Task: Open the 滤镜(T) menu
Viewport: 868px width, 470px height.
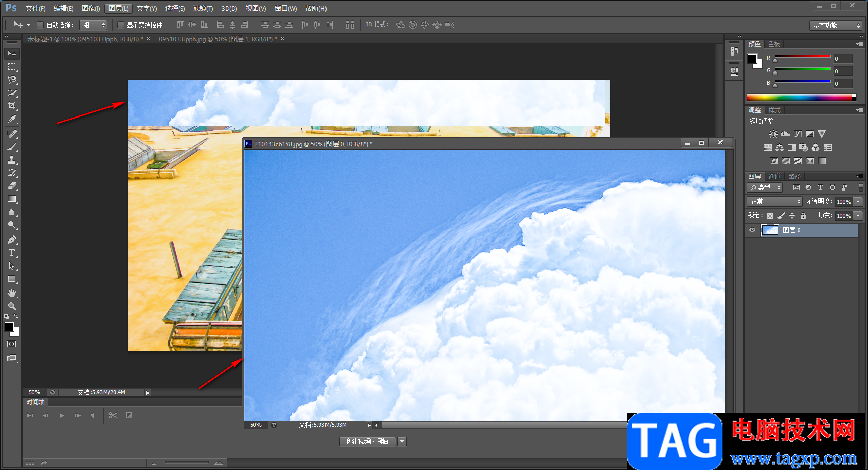Action: pos(203,8)
